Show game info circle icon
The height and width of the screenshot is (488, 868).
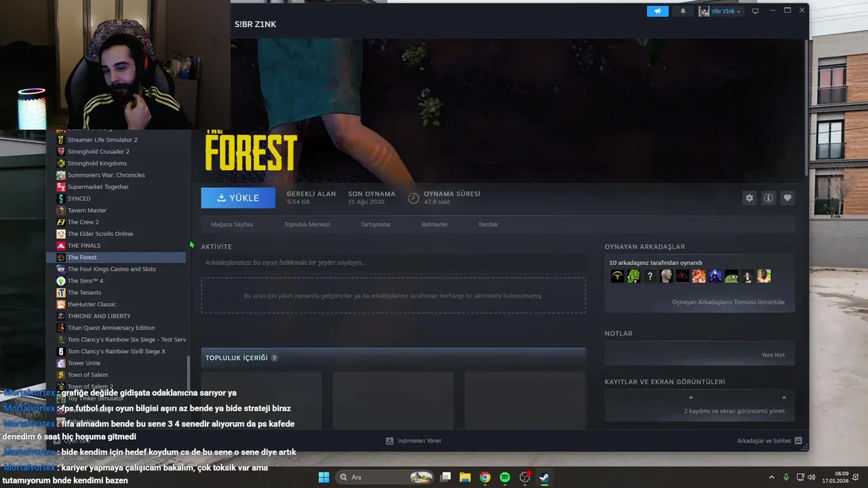coord(768,198)
